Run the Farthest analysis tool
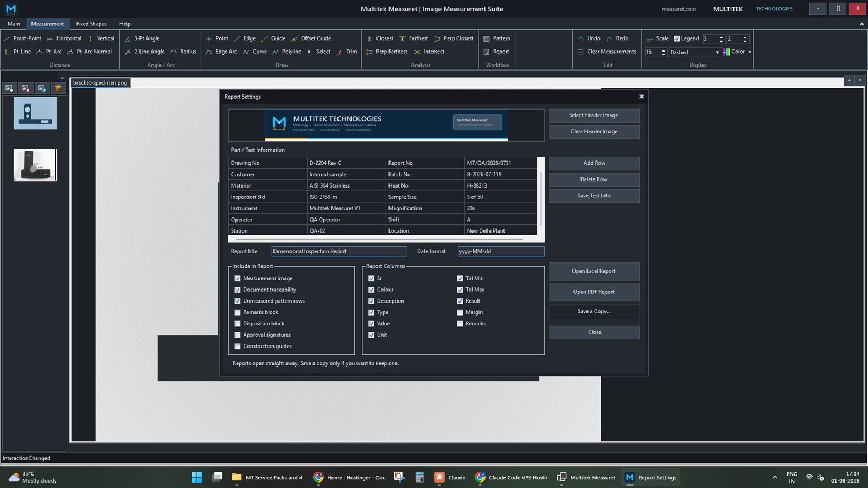This screenshot has width=868, height=488. 414,38
